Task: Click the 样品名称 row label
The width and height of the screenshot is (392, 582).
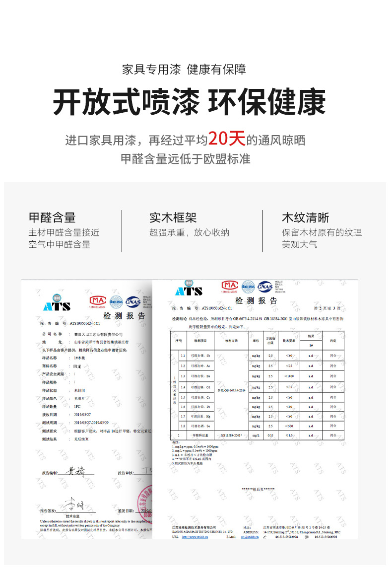Action: [x=50, y=358]
